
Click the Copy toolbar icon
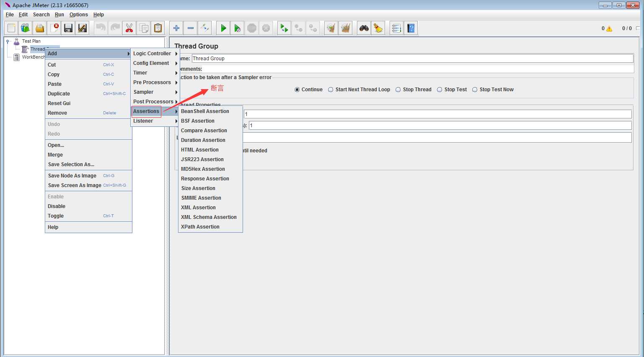(x=143, y=28)
